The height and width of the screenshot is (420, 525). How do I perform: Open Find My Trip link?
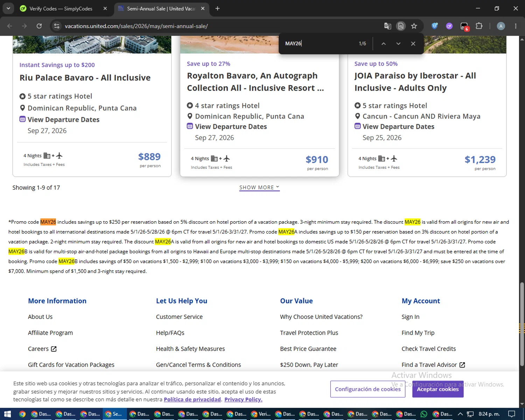point(418,333)
